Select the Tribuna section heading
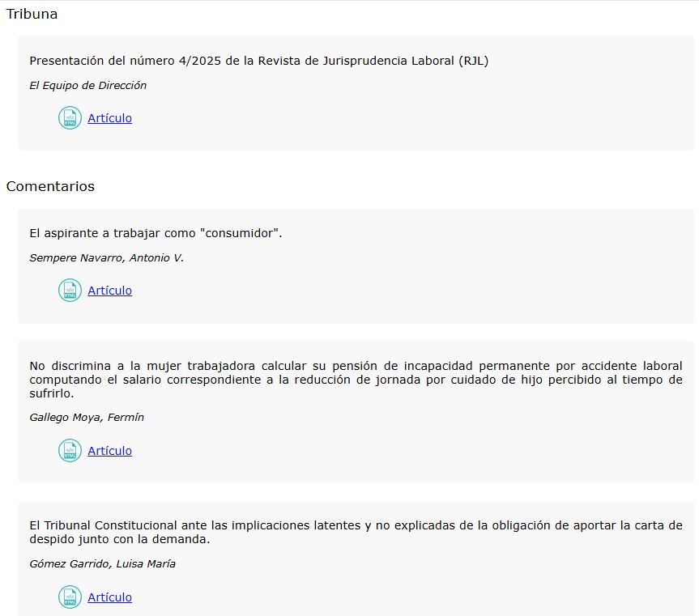 (32, 14)
